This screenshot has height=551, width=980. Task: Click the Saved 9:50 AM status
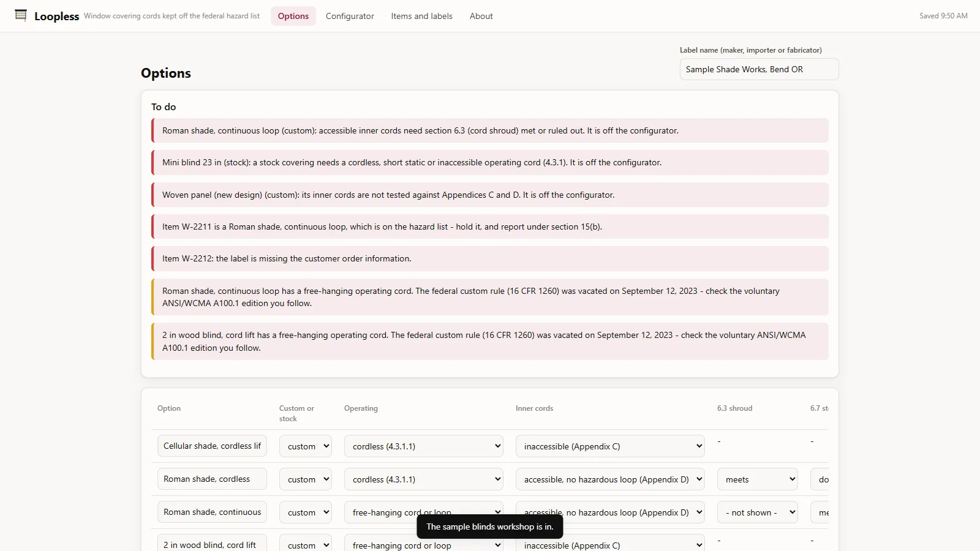coord(943,16)
